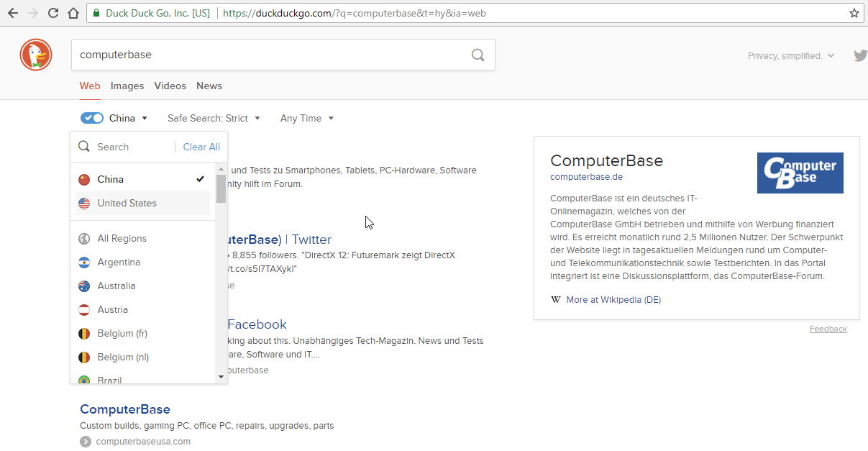Select United States in region list
Viewport: 868px width, 451px height.
pyautogui.click(x=144, y=203)
